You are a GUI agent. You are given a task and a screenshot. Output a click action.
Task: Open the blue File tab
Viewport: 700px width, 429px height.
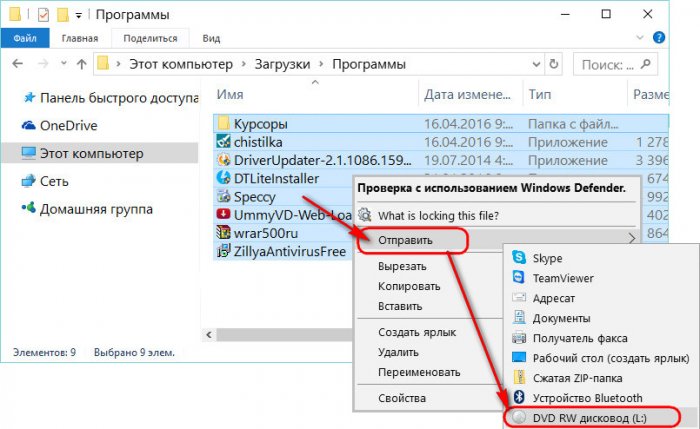point(27,38)
